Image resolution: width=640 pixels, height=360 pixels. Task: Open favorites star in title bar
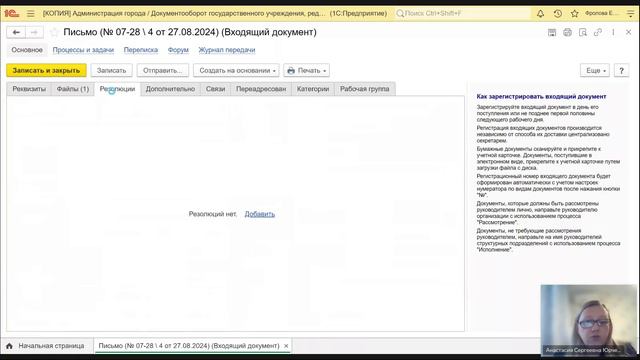(575, 13)
